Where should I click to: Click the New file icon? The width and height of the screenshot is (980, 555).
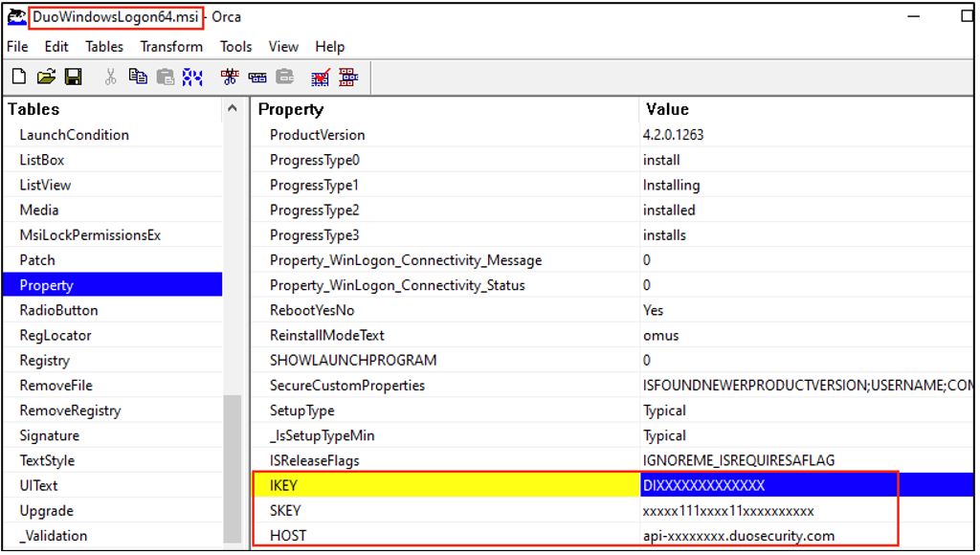point(19,77)
